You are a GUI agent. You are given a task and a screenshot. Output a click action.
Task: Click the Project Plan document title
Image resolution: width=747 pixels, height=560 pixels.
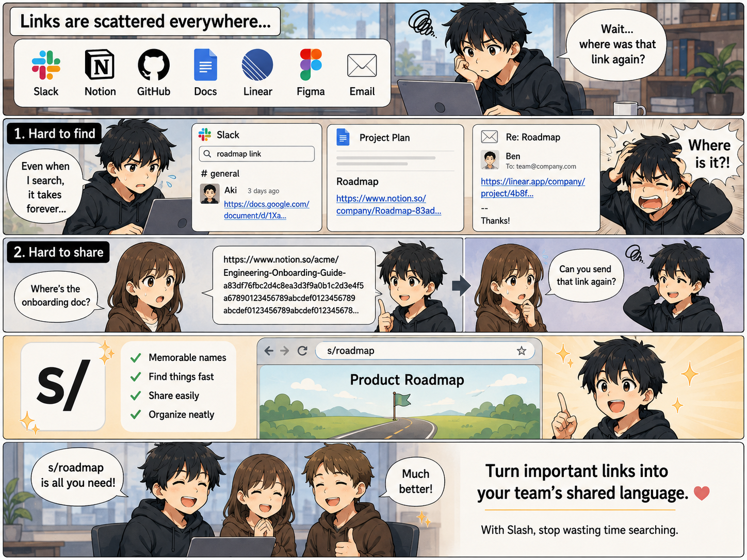[384, 138]
